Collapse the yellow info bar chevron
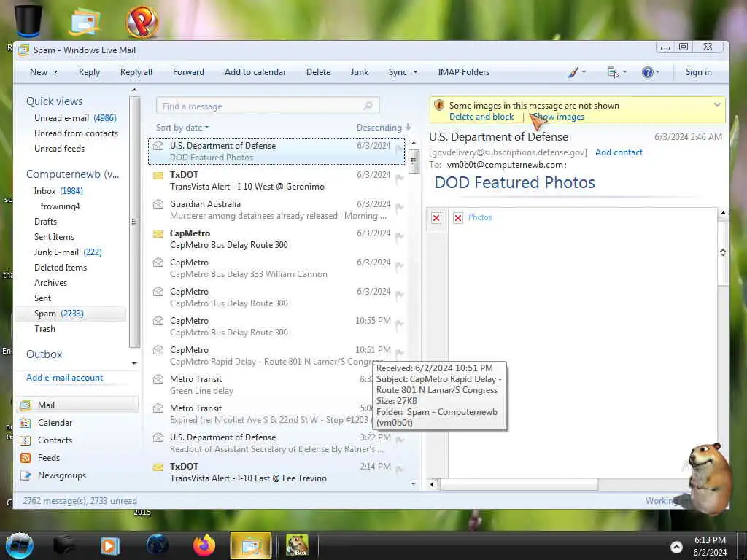 click(717, 105)
